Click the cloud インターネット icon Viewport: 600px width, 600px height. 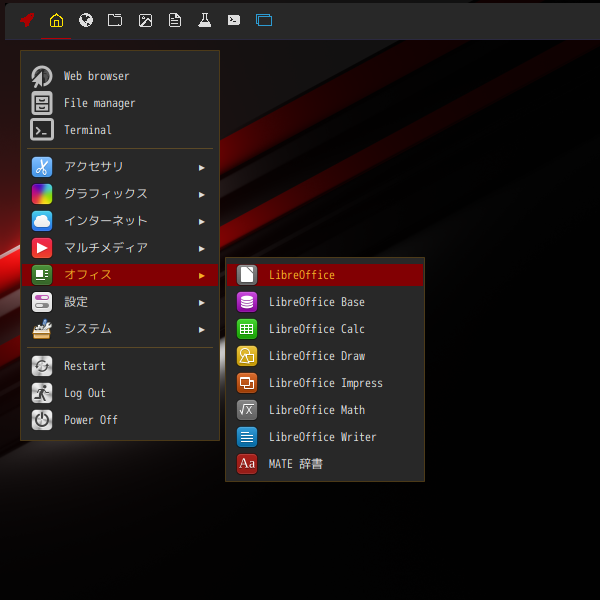click(42, 221)
